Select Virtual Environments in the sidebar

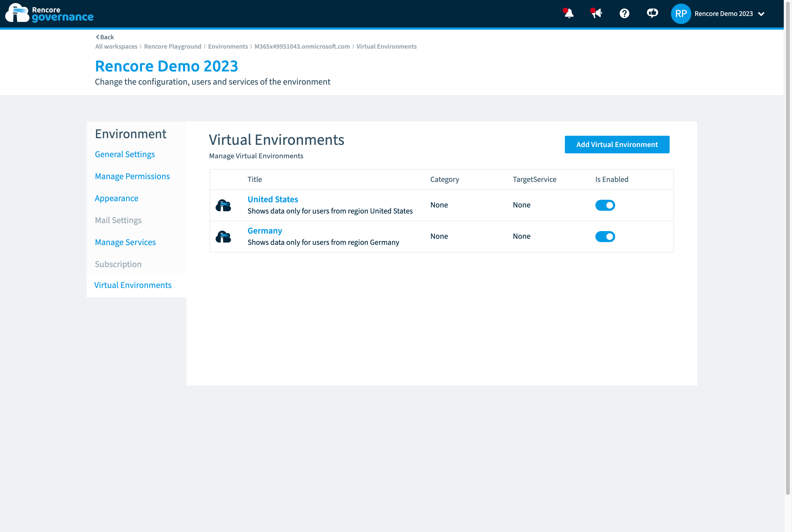tap(133, 285)
